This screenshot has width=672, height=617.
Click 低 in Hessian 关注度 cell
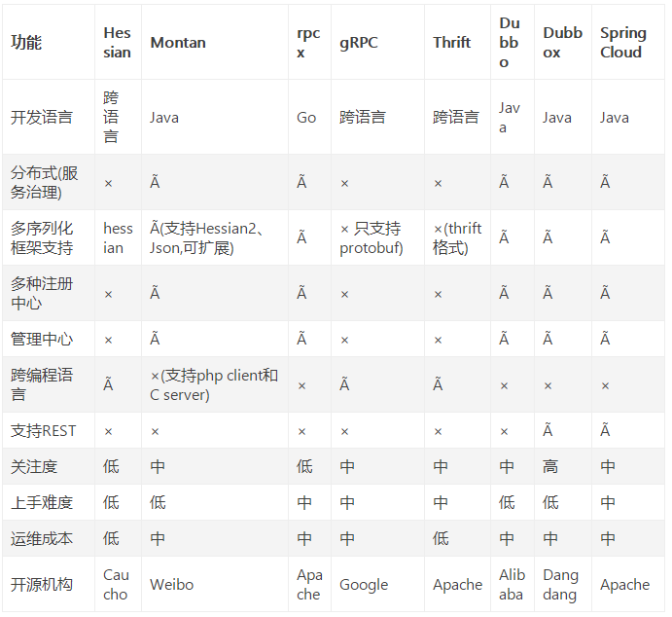point(111,466)
